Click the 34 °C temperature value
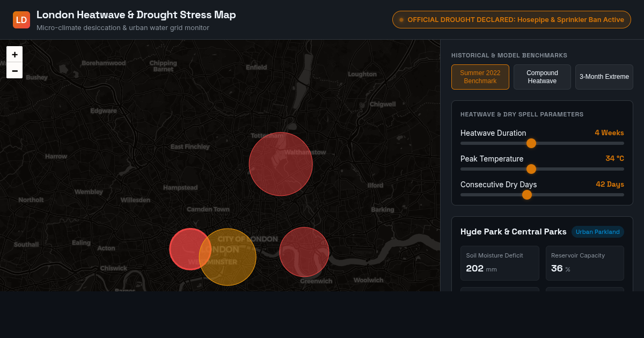Screen dimensions: 644x338 (x=614, y=158)
